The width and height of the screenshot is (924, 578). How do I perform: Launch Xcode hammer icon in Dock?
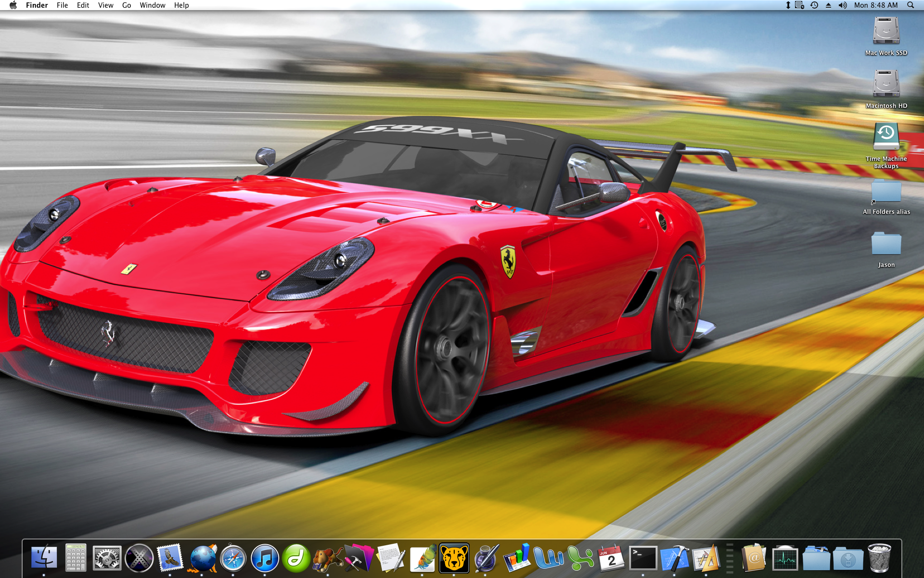click(x=675, y=558)
